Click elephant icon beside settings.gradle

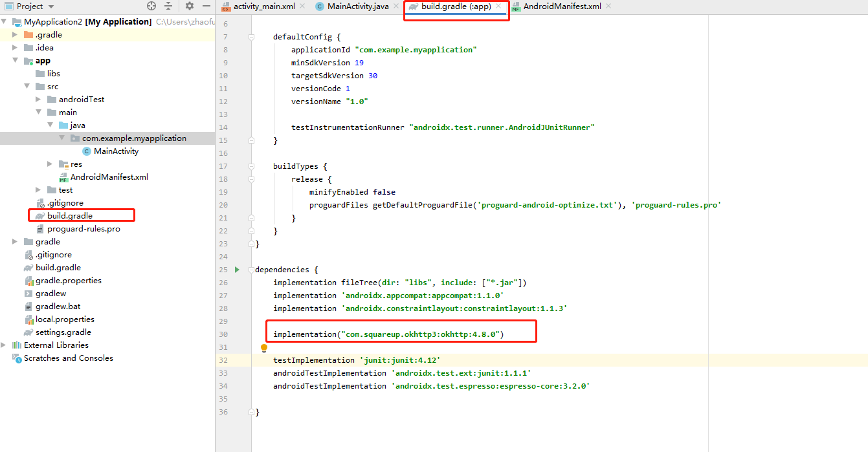(x=28, y=332)
